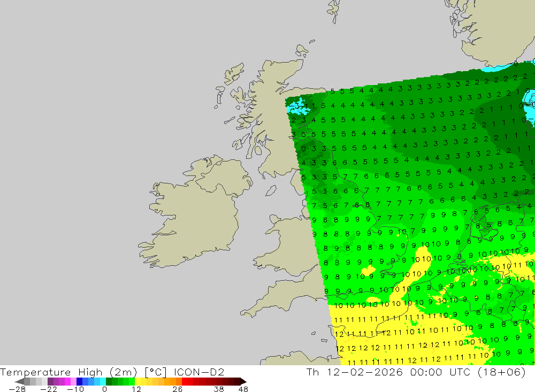The width and height of the screenshot is (535, 392).
Task: Click the dark blue swatch in the legend
Action: 79,381
